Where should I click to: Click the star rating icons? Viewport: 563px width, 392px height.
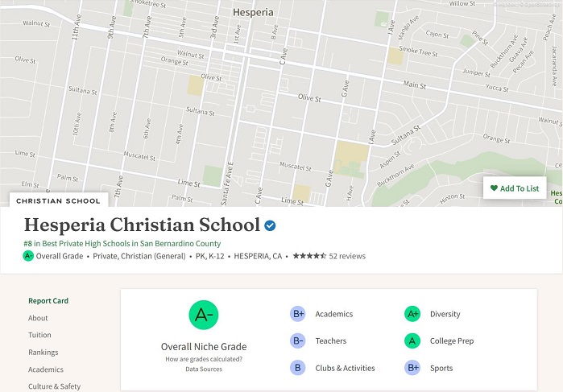coord(309,256)
